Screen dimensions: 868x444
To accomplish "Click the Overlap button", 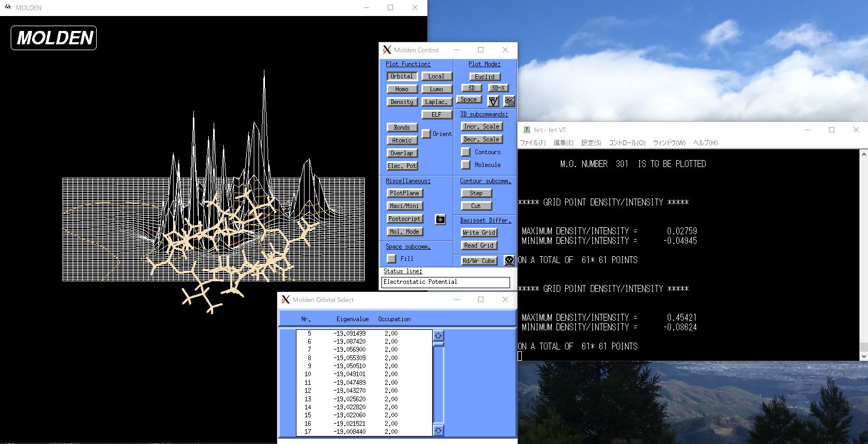I will click(x=402, y=153).
